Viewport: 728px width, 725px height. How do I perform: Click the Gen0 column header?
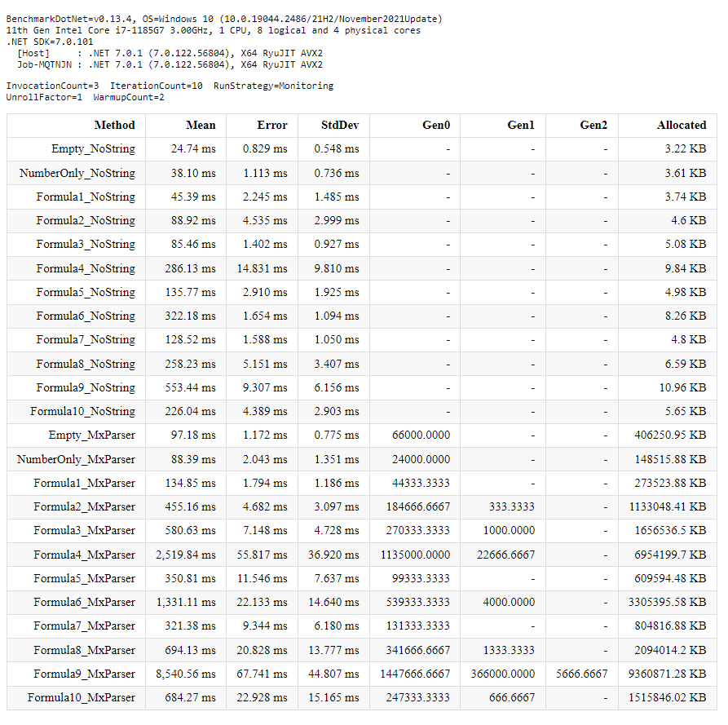tap(436, 125)
